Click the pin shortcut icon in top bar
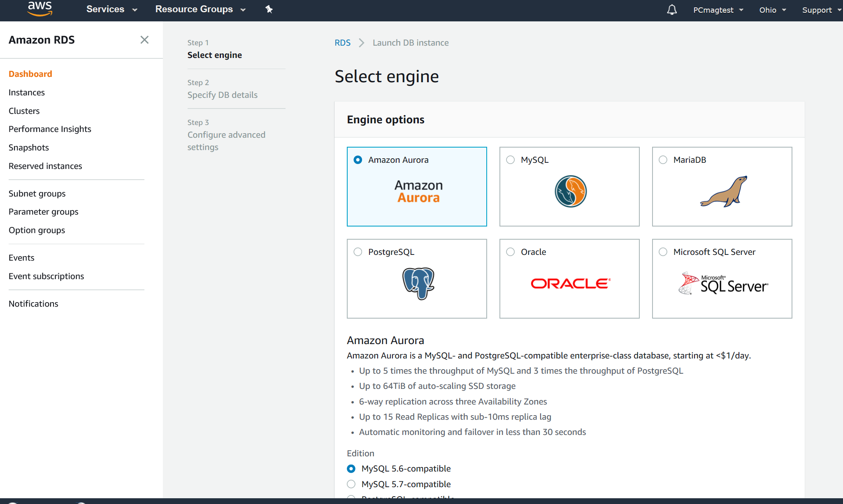The height and width of the screenshot is (504, 843). click(269, 9)
